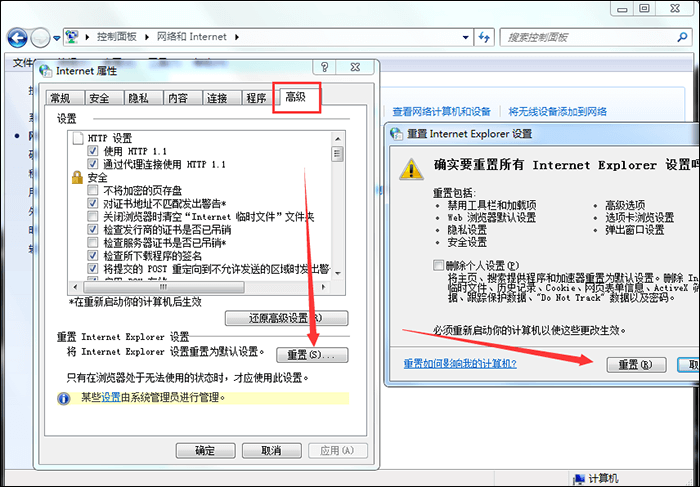Click the horizontal scrollbar thumb in settings list
The height and width of the screenshot is (487, 700).
pyautogui.click(x=162, y=287)
